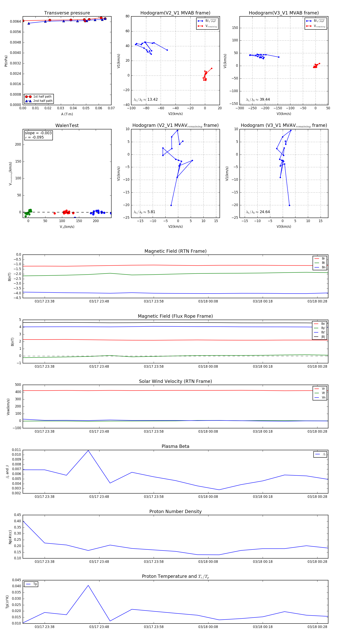
Task: Select the 'Bt' legend entry
Action: click(x=320, y=263)
